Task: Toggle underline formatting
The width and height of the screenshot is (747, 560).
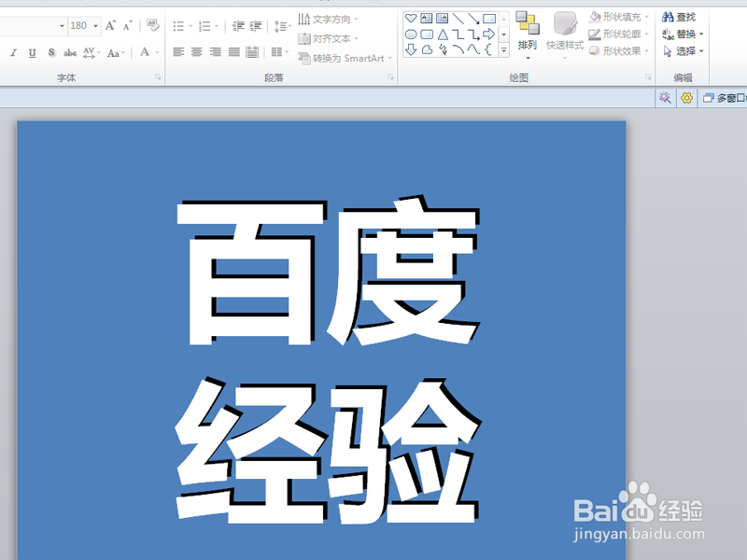Action: (x=32, y=53)
